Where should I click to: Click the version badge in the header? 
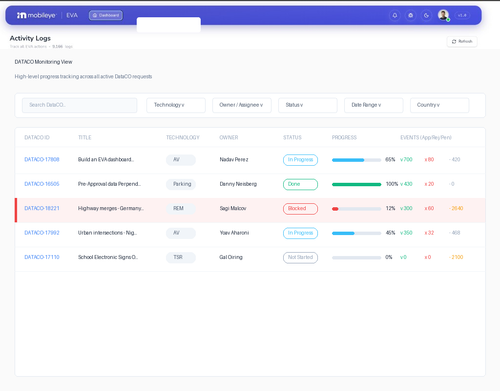point(462,15)
